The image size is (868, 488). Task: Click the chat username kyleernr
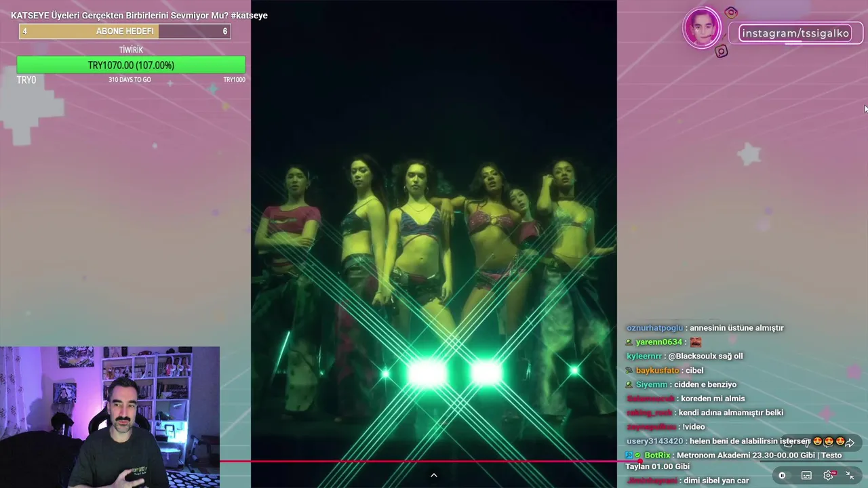coord(644,357)
